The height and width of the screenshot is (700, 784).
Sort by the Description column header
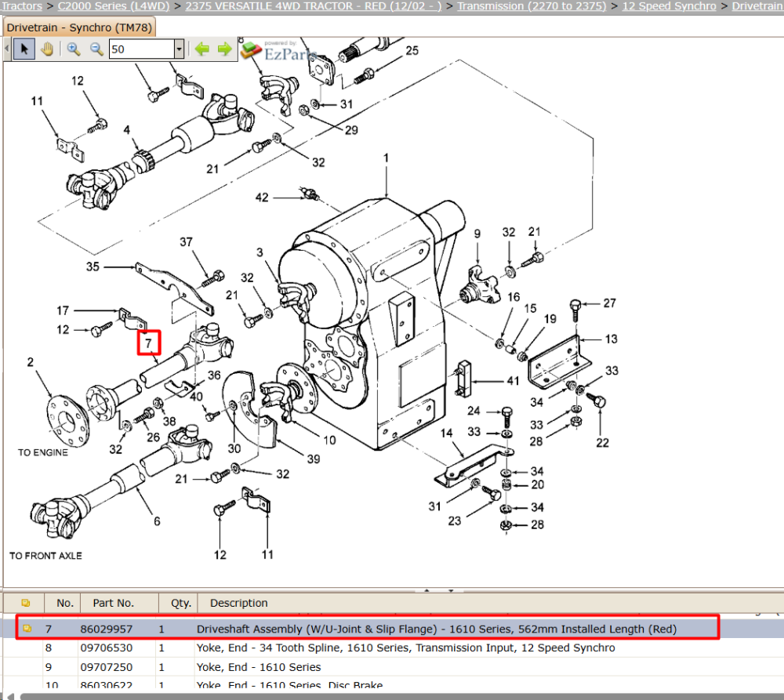click(238, 603)
